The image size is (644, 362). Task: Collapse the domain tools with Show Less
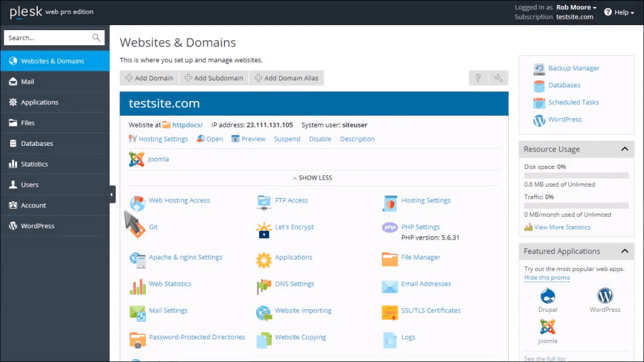coord(314,178)
